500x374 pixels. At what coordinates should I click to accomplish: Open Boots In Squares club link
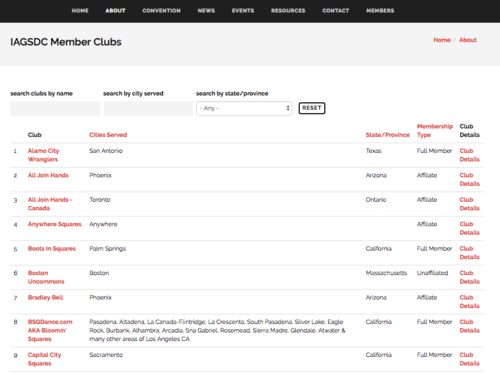coord(52,249)
